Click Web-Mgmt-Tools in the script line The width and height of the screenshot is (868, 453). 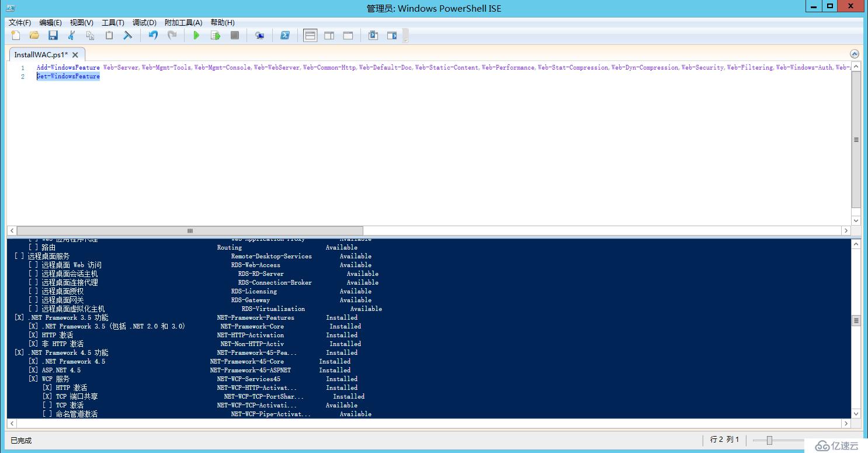click(166, 68)
